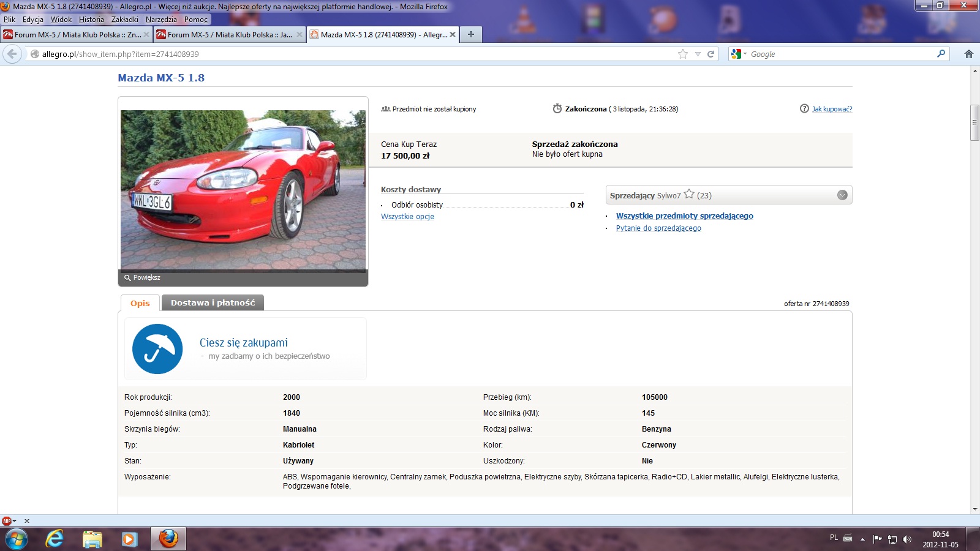The width and height of the screenshot is (980, 551).
Task: Open seller name Sylwo7
Action: (x=669, y=196)
